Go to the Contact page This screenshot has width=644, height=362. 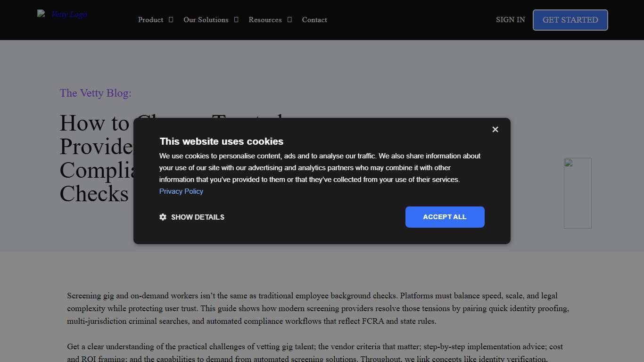point(314,20)
